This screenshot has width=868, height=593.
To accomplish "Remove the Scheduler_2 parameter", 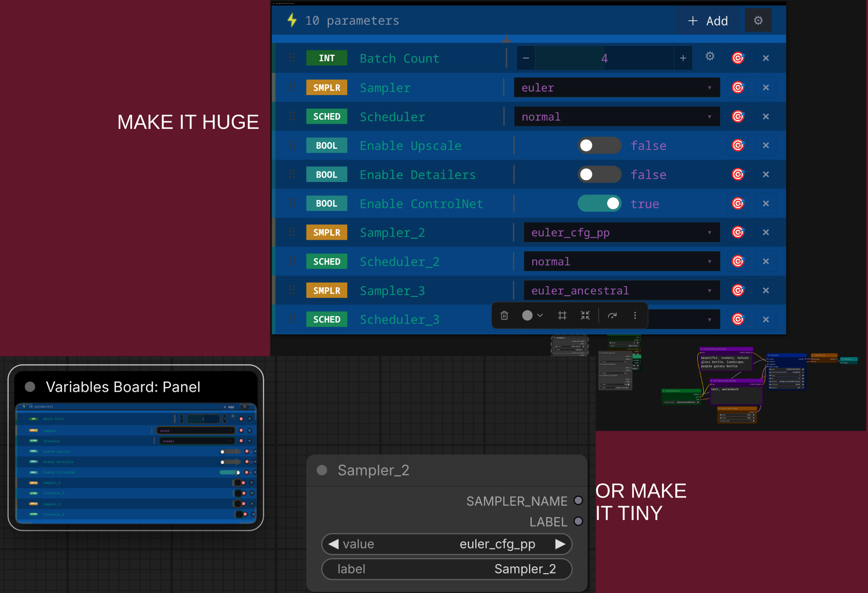I will (x=766, y=261).
